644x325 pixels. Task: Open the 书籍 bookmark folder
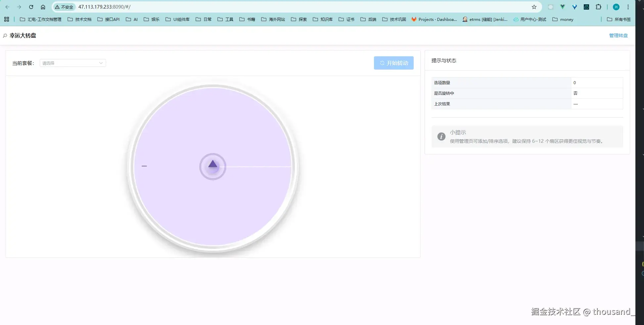[x=247, y=20]
